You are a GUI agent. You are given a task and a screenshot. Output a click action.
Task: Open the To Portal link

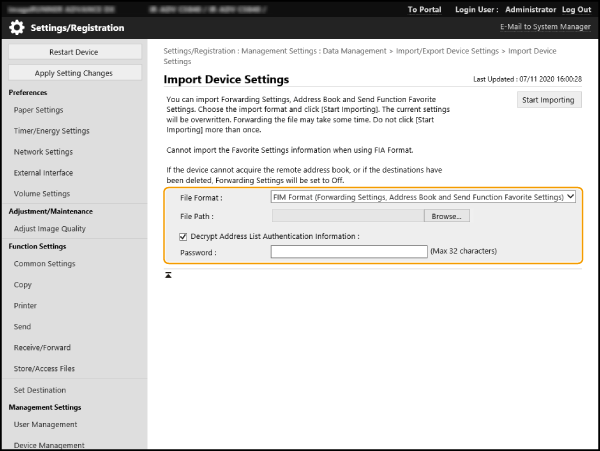[425, 9]
